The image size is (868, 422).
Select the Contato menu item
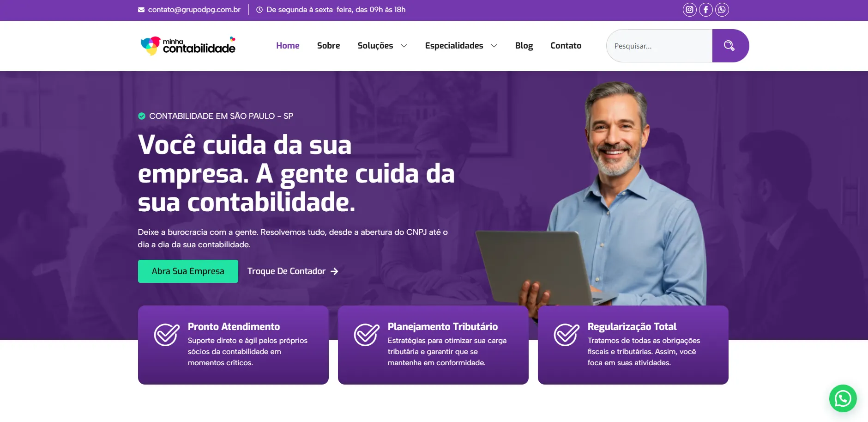566,46
